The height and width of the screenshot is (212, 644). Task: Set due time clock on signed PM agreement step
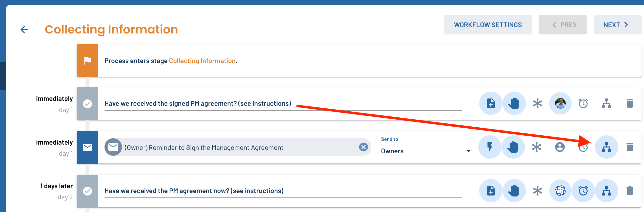coord(583,103)
